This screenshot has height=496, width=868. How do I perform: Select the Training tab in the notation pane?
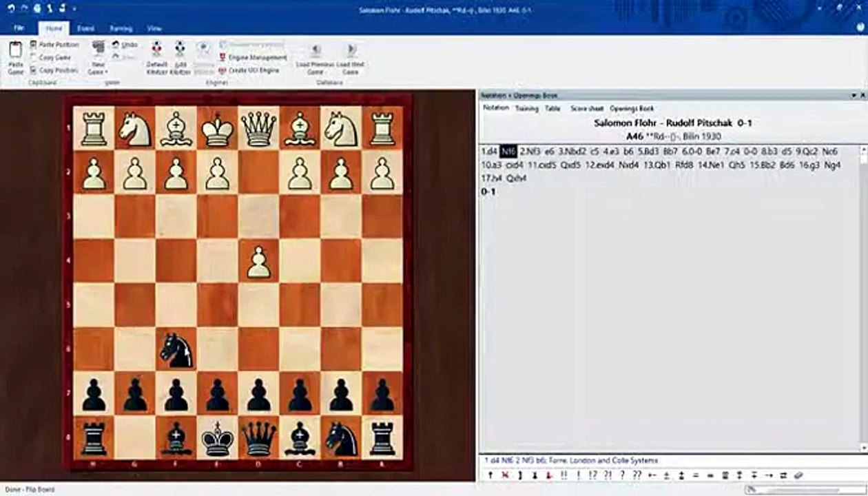527,108
